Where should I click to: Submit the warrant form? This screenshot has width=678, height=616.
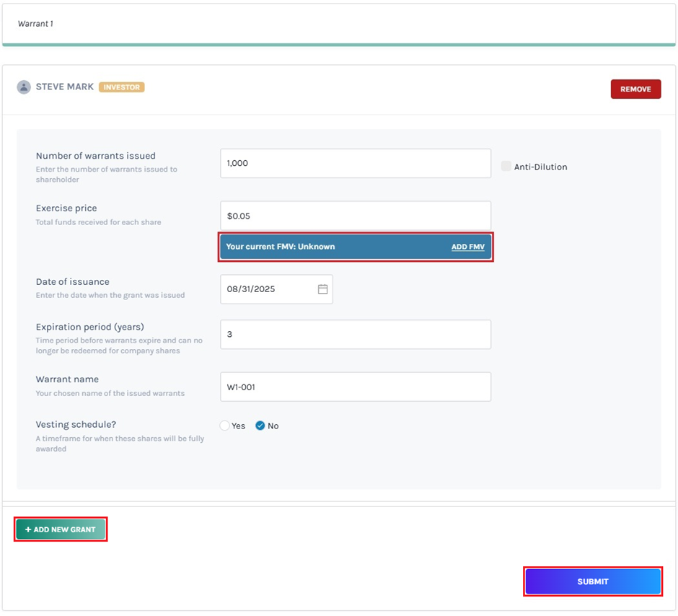[592, 581]
